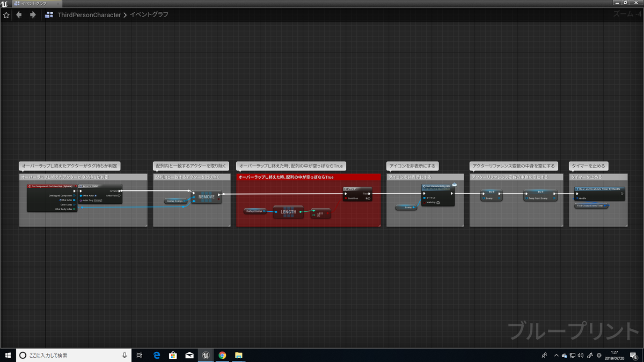Screen dimensions: 644x362
Task: Click the volume icon in tray
Action: coord(581,355)
